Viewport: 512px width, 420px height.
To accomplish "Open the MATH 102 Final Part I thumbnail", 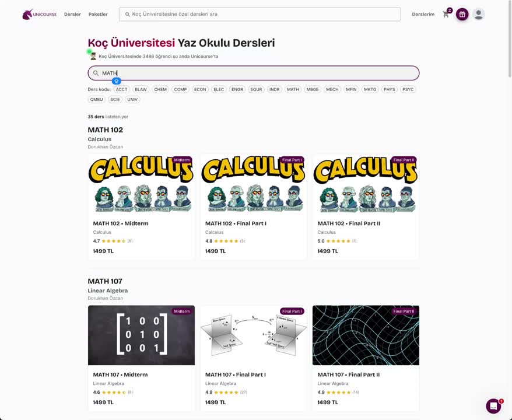I will [254, 184].
